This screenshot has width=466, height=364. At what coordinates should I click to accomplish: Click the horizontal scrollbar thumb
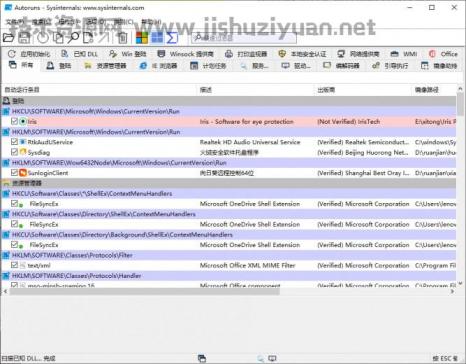(144, 292)
